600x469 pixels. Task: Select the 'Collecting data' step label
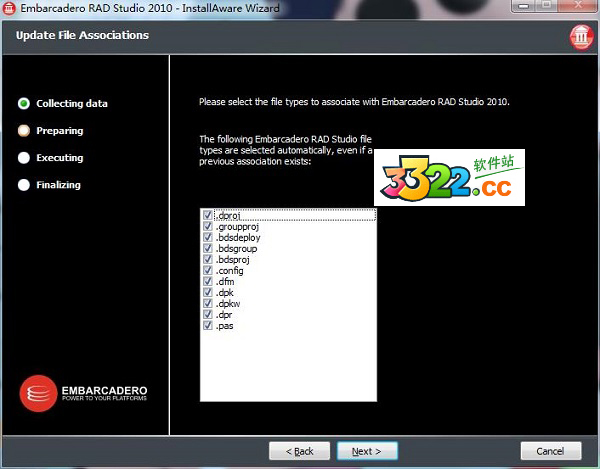coord(72,103)
